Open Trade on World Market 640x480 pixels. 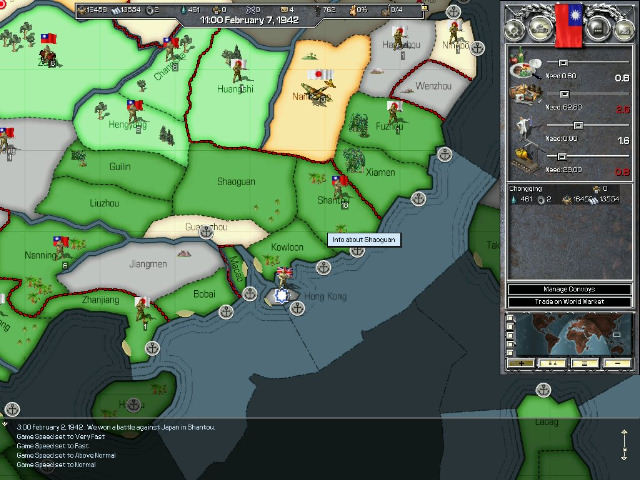(x=569, y=302)
